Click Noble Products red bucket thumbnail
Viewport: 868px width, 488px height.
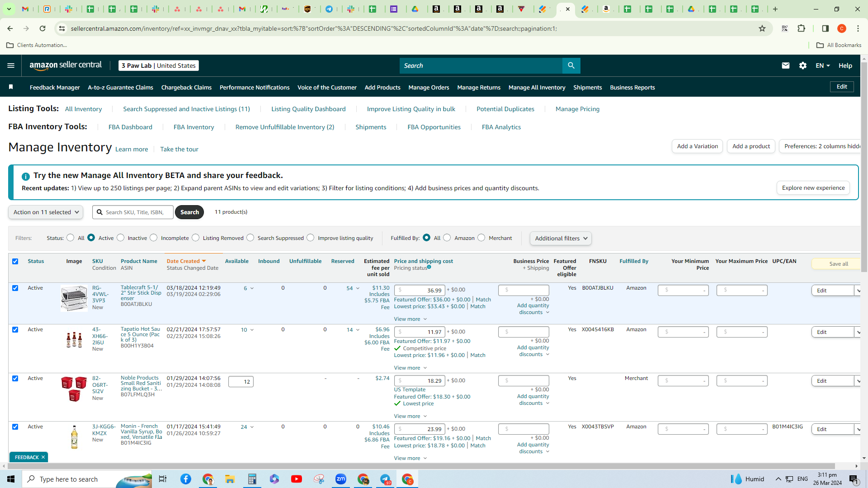(74, 389)
